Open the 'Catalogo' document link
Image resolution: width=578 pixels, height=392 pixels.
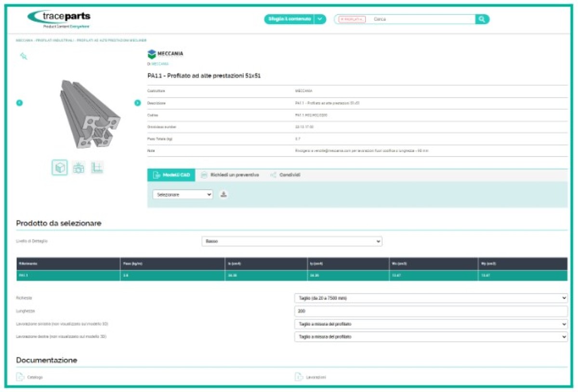click(35, 377)
